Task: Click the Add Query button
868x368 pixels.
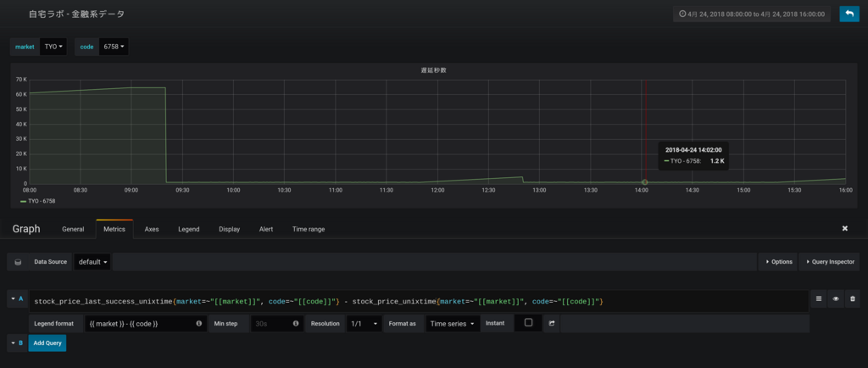Action: pos(47,343)
